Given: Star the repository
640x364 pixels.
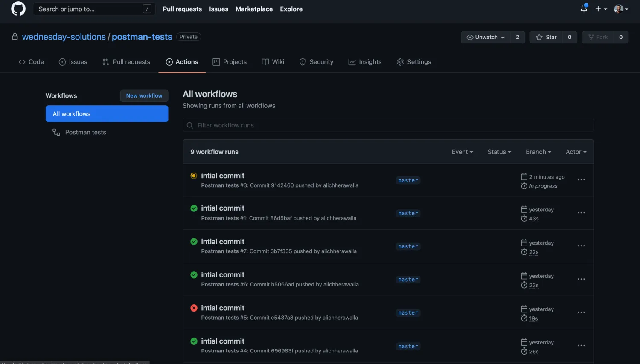Looking at the screenshot, I should click(546, 37).
